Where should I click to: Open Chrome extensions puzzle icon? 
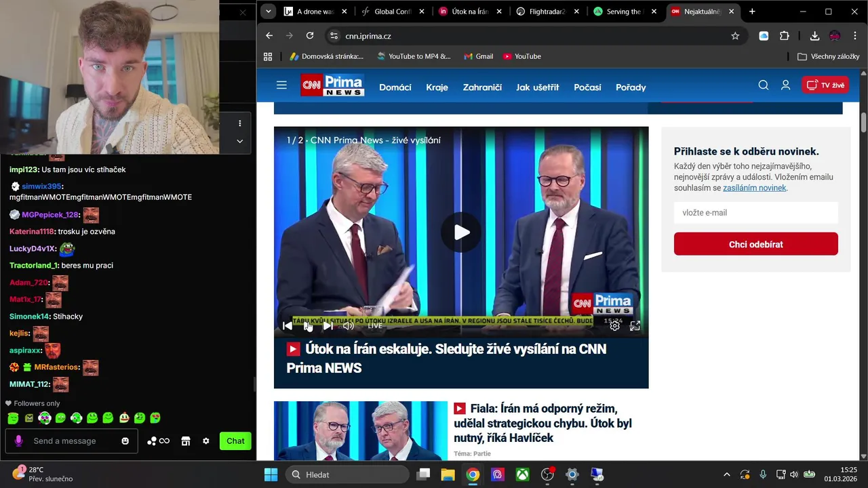tap(785, 36)
